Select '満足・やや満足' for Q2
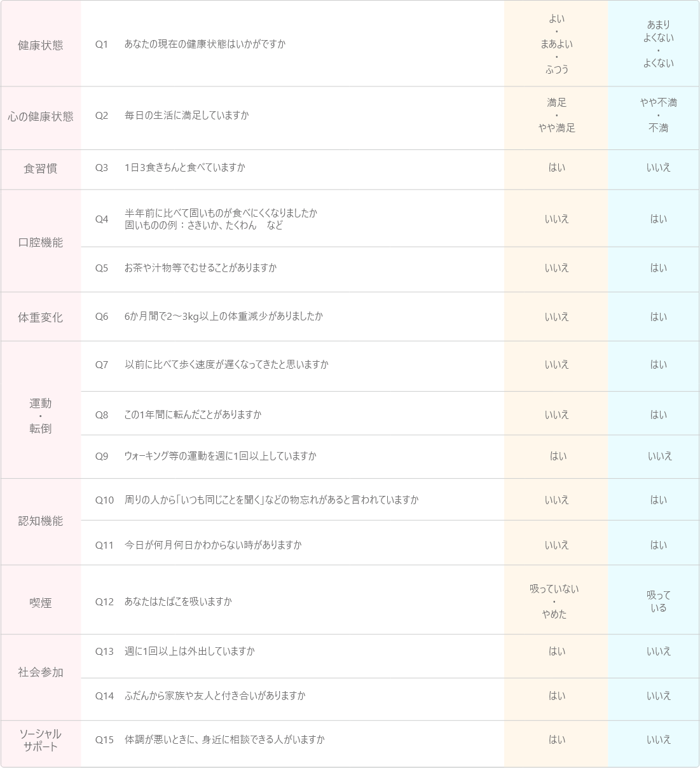This screenshot has height=768, width=700. pyautogui.click(x=556, y=115)
